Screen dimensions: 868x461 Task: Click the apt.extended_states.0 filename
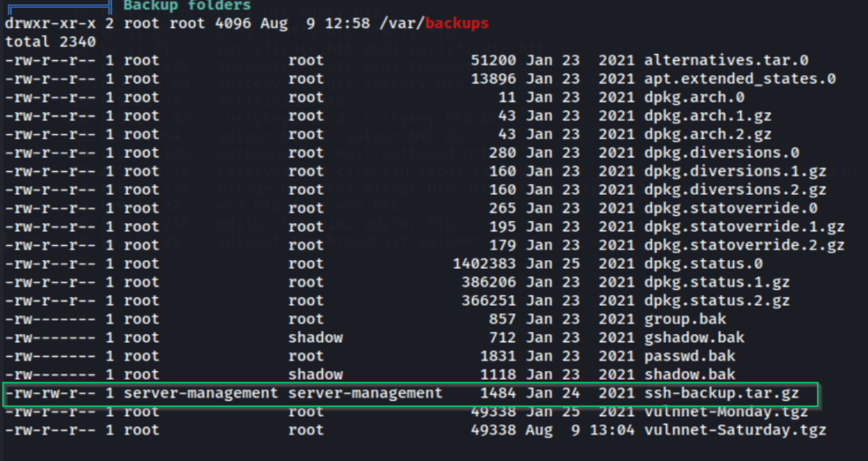pyautogui.click(x=739, y=79)
